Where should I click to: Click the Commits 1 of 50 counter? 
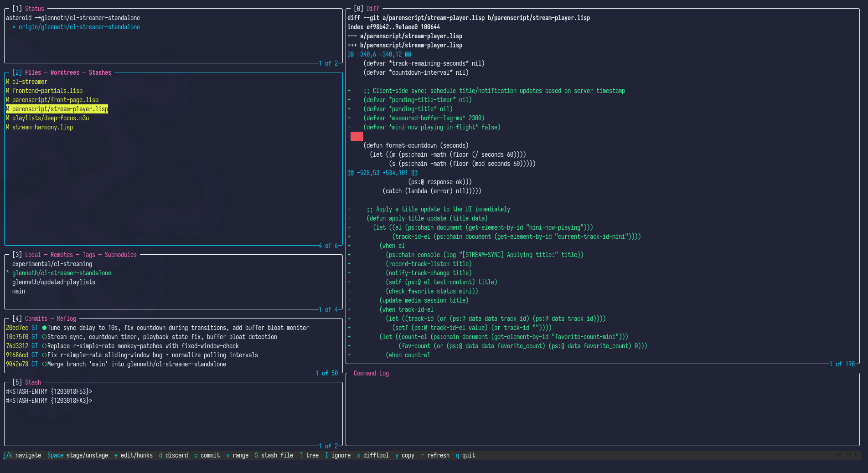[x=326, y=373]
